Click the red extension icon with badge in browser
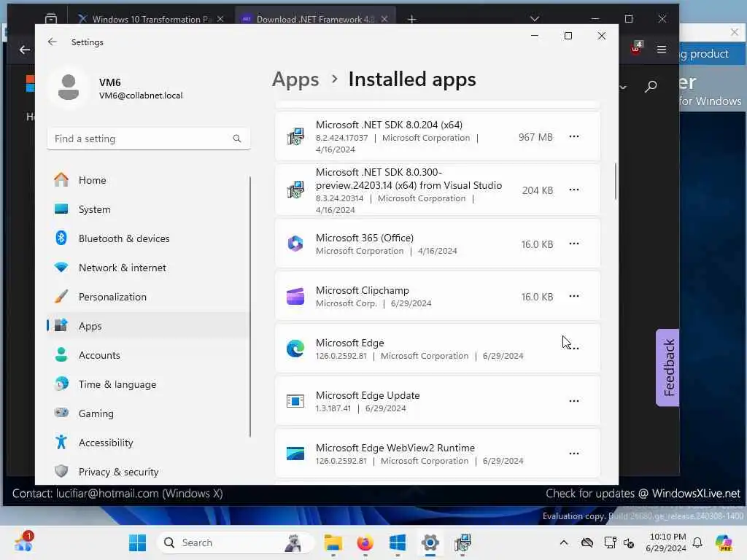The width and height of the screenshot is (747, 560). pyautogui.click(x=636, y=48)
